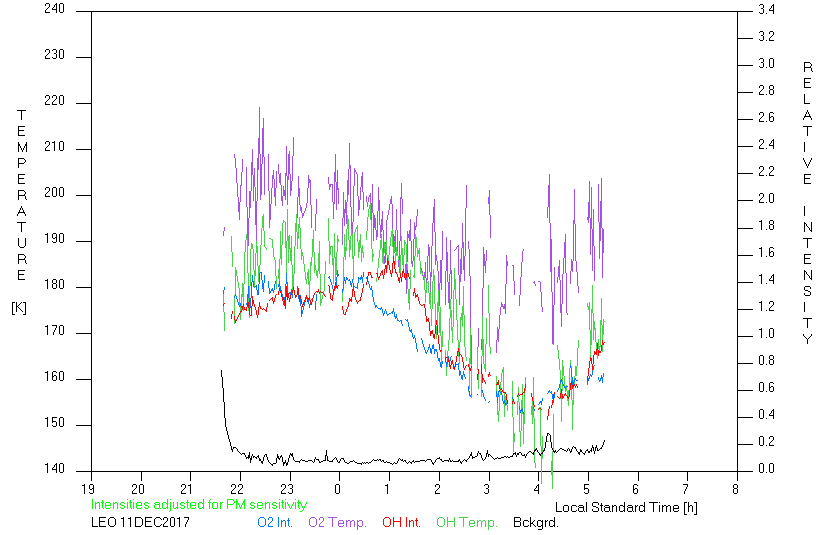Click the 2.2 relative intensity value

(766, 172)
